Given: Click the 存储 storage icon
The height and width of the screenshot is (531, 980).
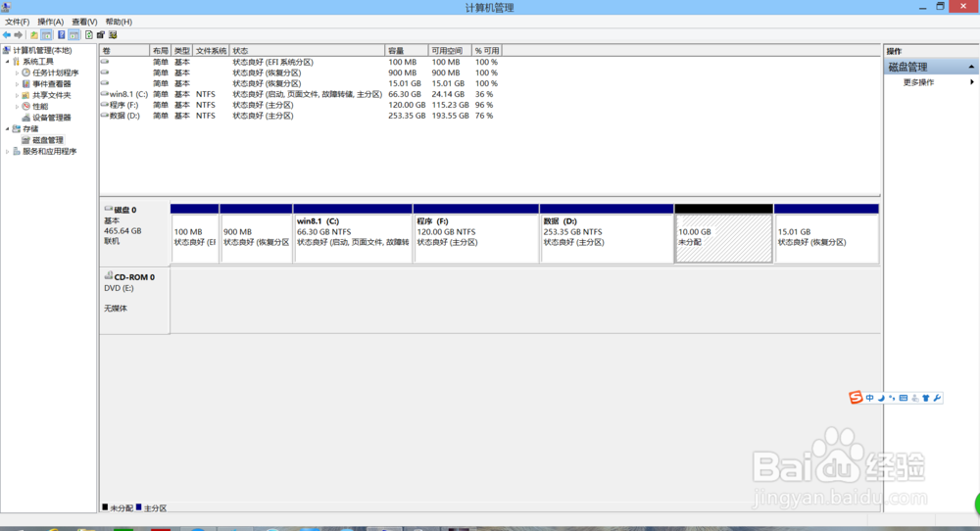Looking at the screenshot, I should point(17,129).
